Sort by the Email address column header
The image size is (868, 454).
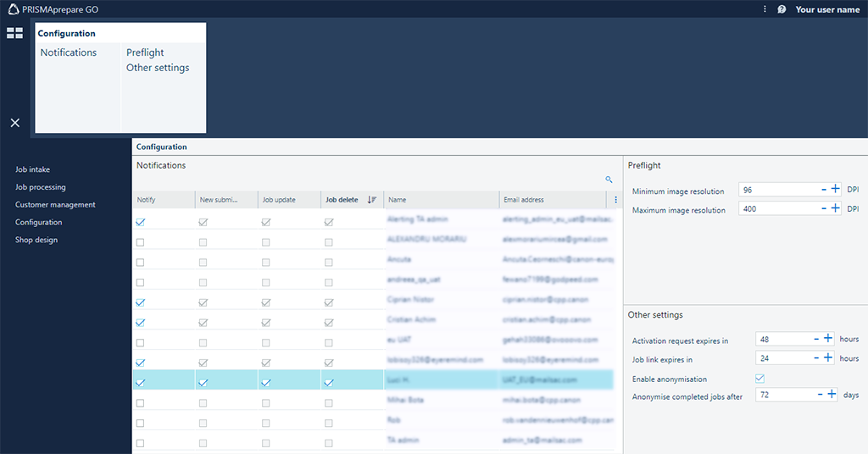(x=553, y=200)
